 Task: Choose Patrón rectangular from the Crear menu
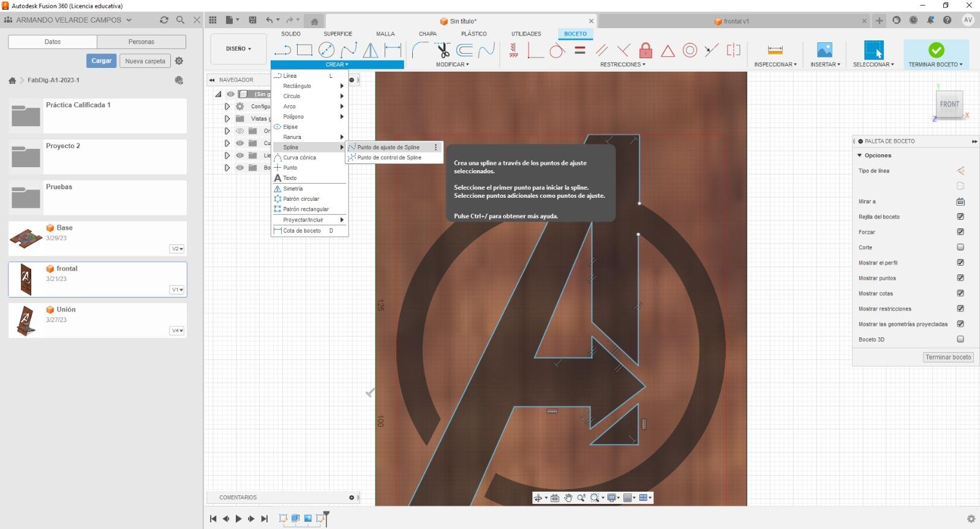[310, 209]
